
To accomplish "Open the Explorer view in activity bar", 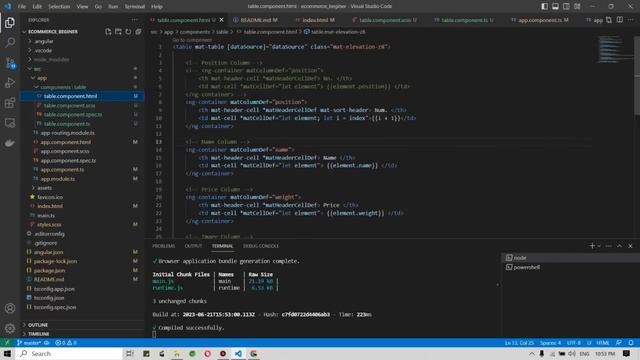I will (10, 22).
